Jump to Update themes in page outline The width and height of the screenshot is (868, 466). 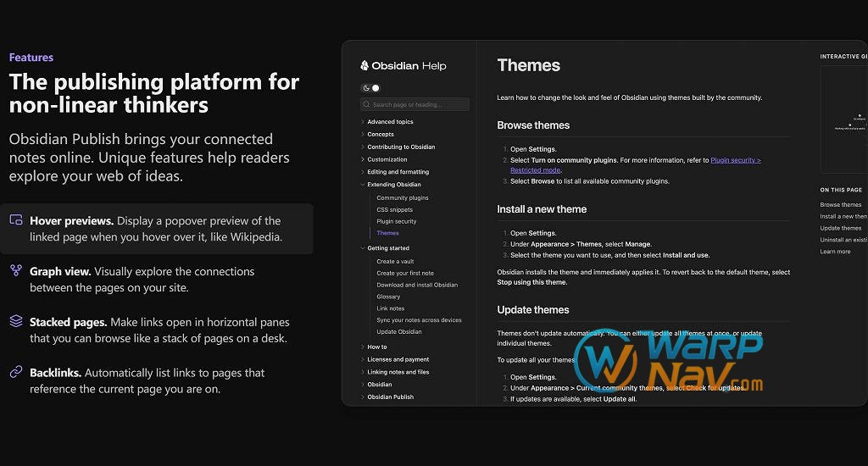pyautogui.click(x=840, y=228)
